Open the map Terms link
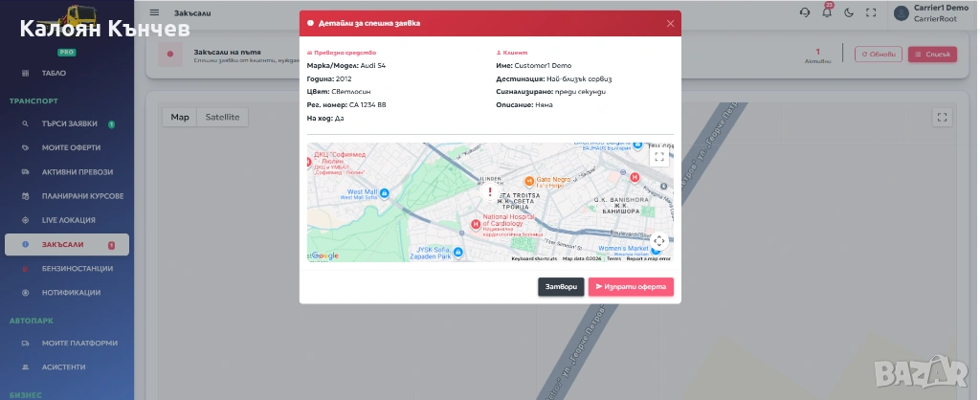This screenshot has width=980, height=400. tap(613, 258)
